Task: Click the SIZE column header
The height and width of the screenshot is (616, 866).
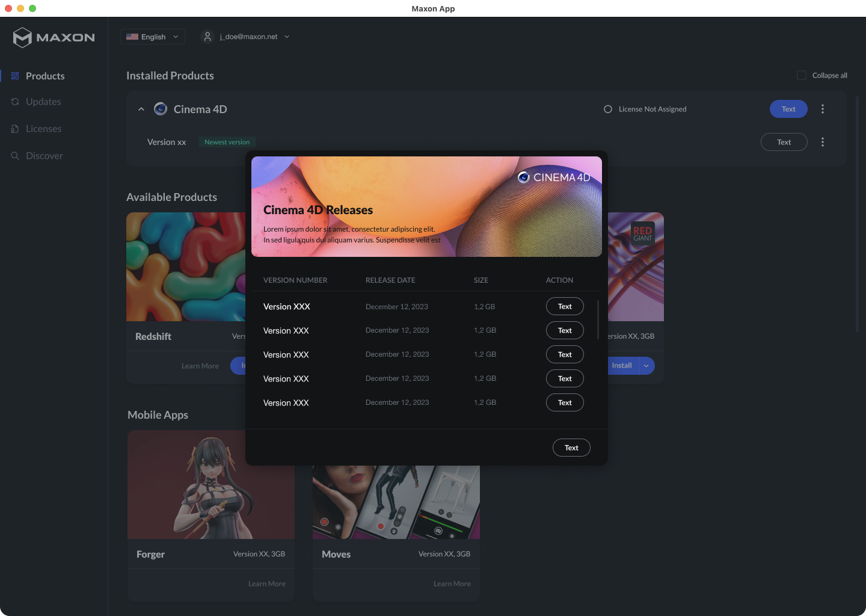Action: 481,280
